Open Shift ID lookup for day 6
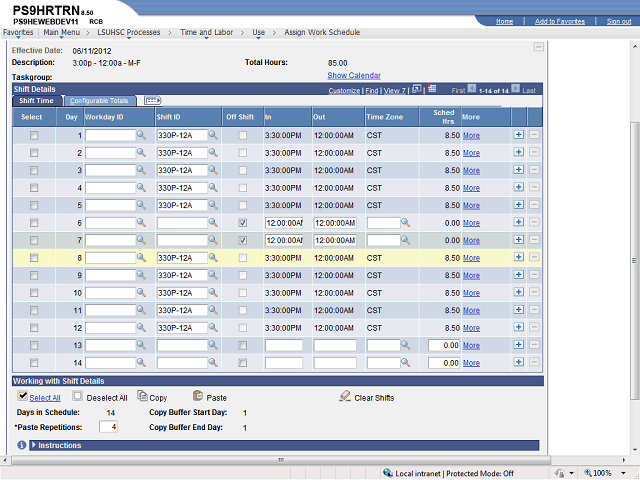The image size is (640, 480). tap(213, 222)
